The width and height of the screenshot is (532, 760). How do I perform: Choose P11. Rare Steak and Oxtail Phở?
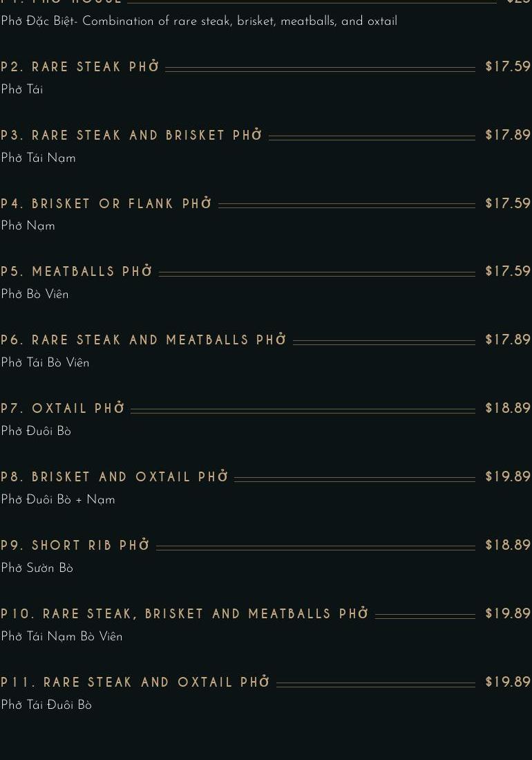(x=135, y=683)
